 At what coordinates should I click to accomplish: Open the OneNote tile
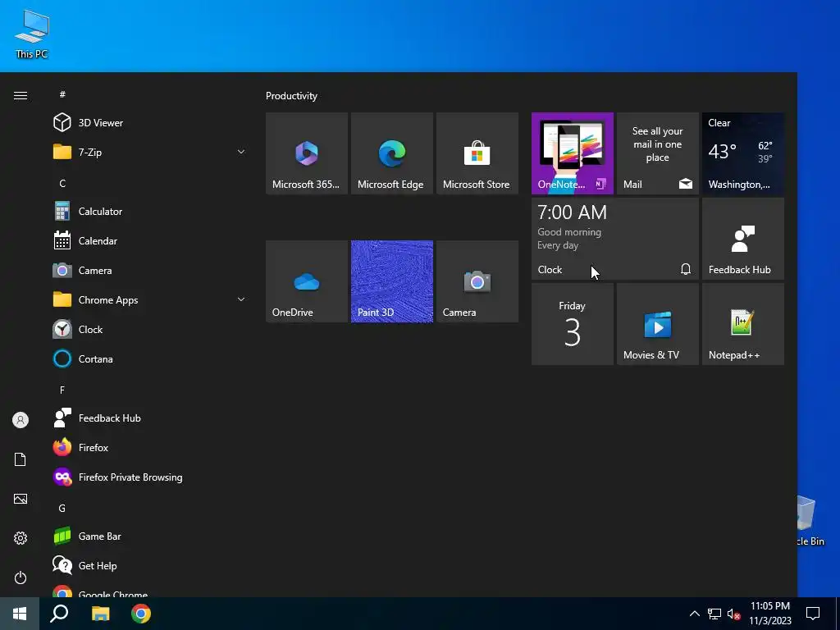[572, 153]
